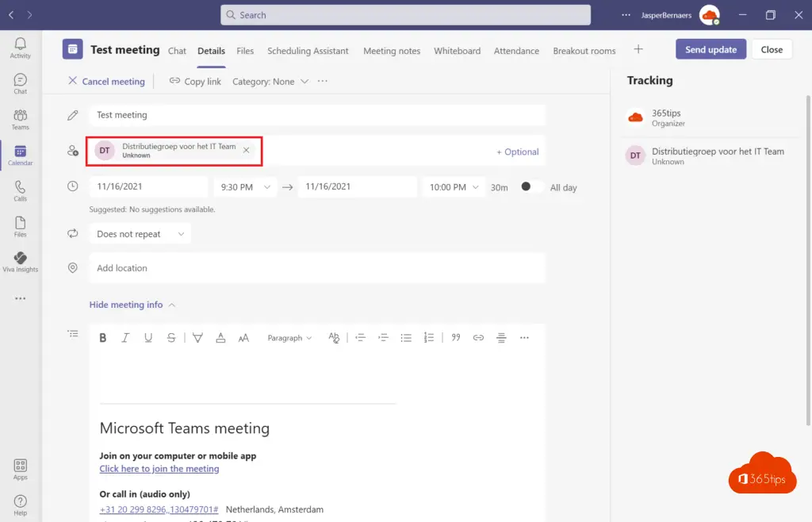The height and width of the screenshot is (522, 812).
Task: Toggle the All day switch
Action: click(532, 187)
